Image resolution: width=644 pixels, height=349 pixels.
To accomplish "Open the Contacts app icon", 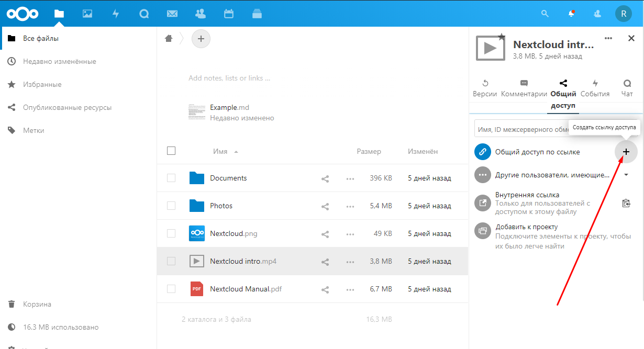I will tap(200, 14).
